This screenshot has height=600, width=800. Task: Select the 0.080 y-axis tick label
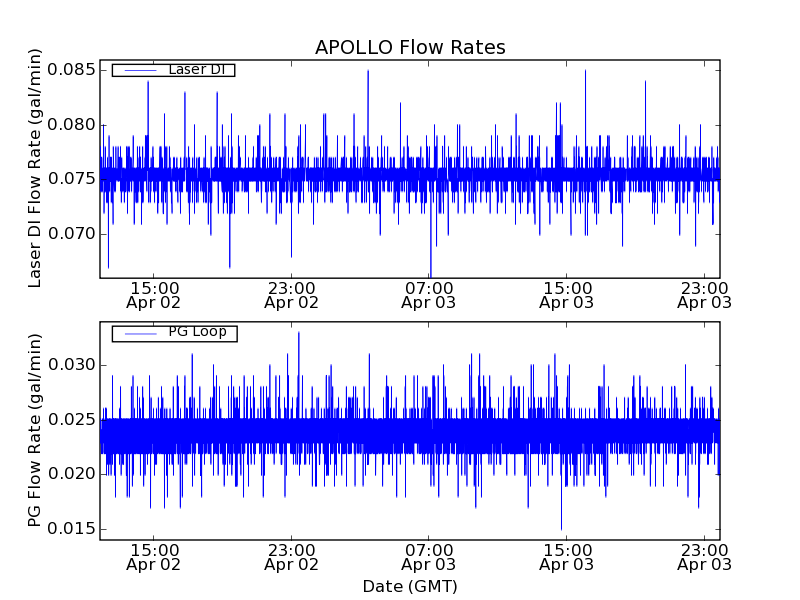pos(71,124)
